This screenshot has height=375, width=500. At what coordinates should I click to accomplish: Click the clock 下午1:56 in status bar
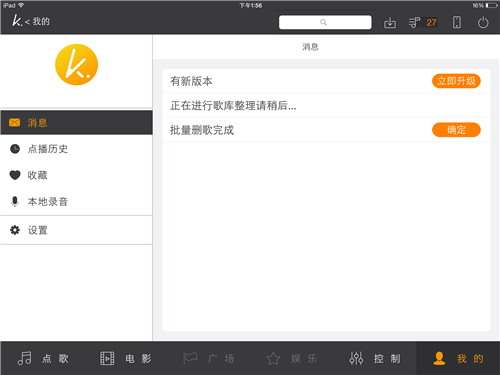click(250, 5)
